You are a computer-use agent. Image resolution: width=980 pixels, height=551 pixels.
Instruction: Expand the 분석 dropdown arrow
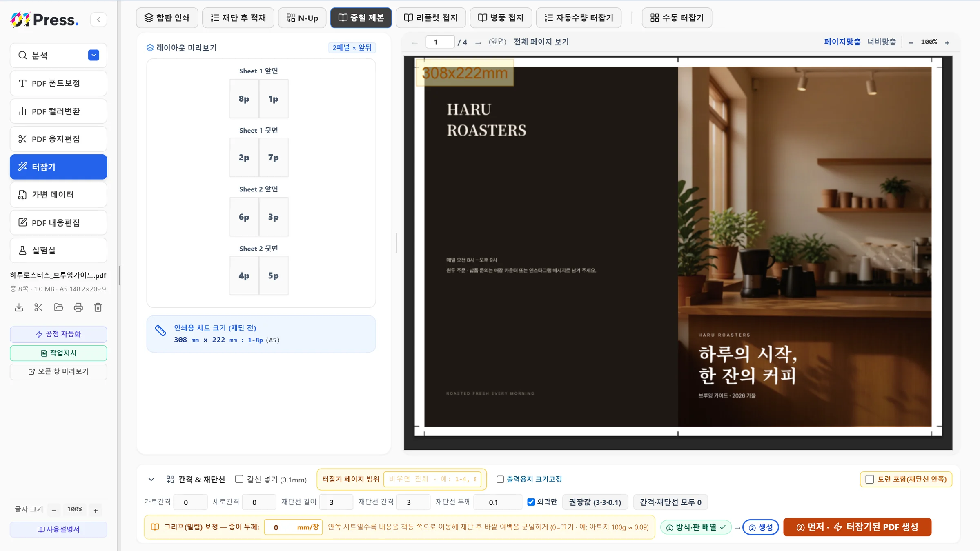[94, 55]
